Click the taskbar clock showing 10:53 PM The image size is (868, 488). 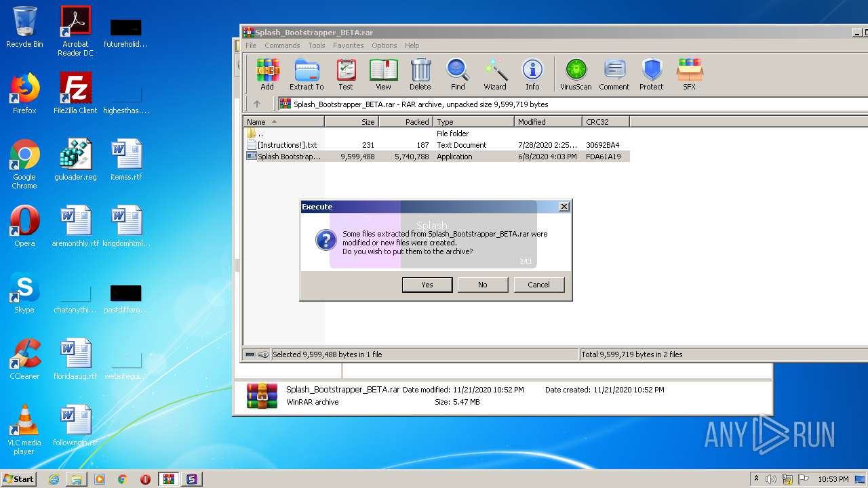click(x=833, y=479)
